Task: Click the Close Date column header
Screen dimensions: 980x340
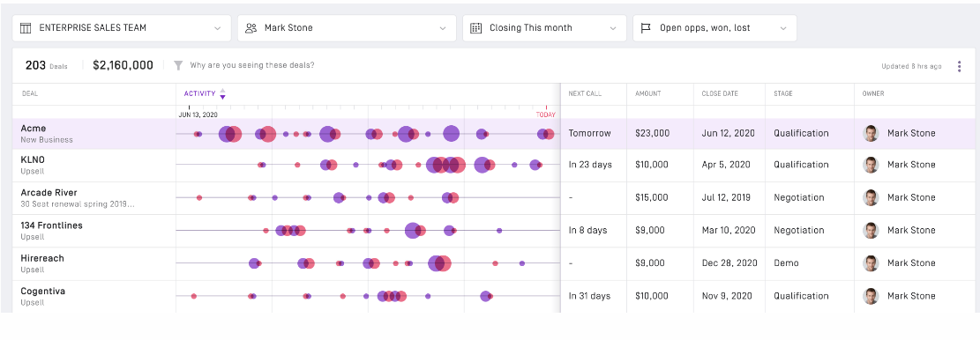Action: [x=720, y=93]
